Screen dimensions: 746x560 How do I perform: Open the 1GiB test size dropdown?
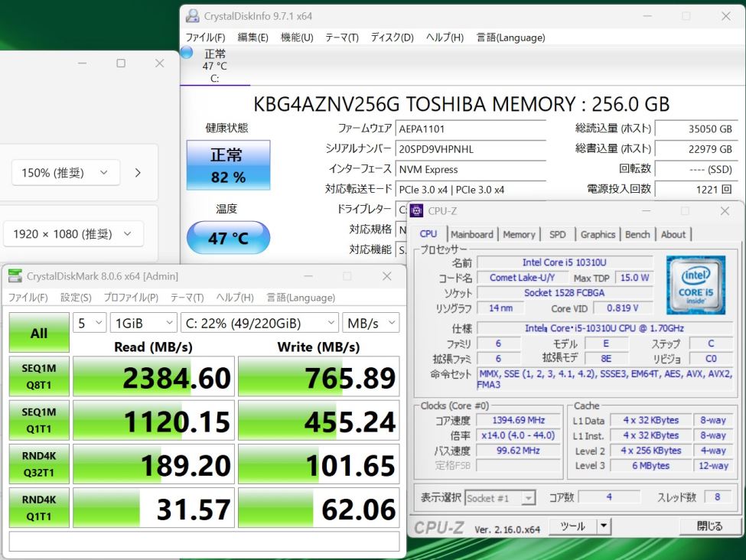point(143,324)
